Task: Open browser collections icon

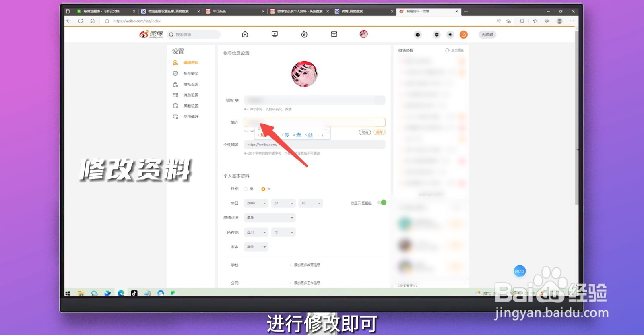Action: coord(547,21)
